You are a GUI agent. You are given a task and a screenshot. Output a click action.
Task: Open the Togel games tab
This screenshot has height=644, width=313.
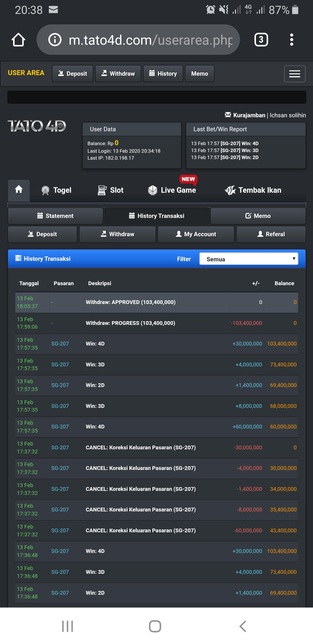[57, 190]
